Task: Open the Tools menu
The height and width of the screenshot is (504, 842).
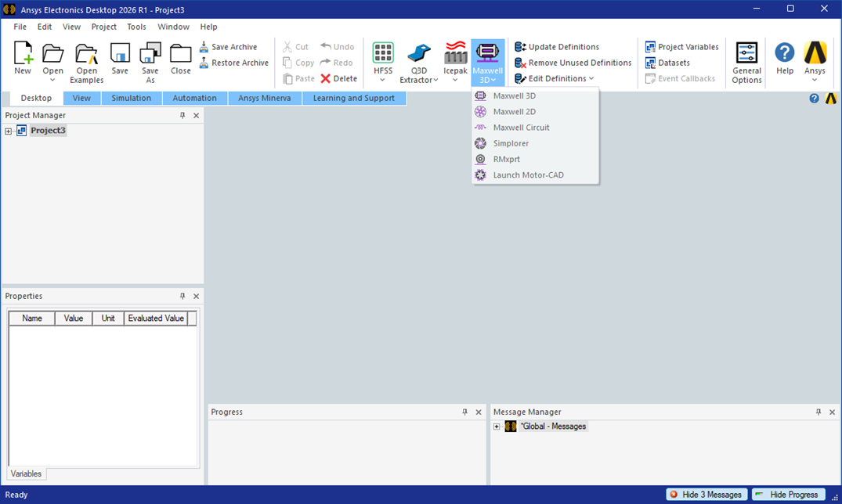Action: tap(136, 27)
